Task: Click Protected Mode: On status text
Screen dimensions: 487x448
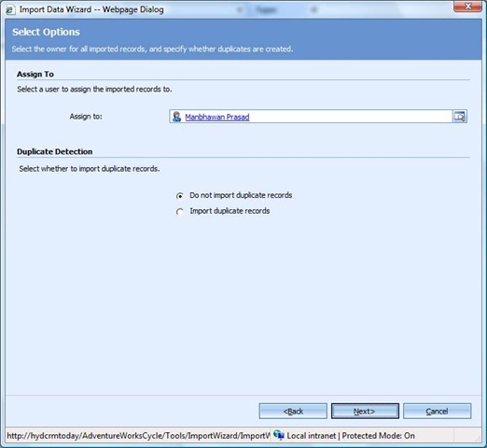Action: pos(379,436)
